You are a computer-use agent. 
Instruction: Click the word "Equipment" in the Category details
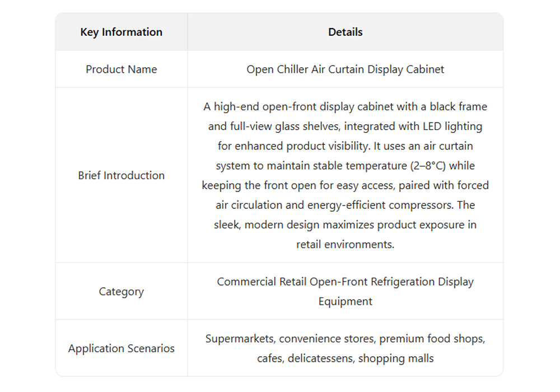click(345, 301)
